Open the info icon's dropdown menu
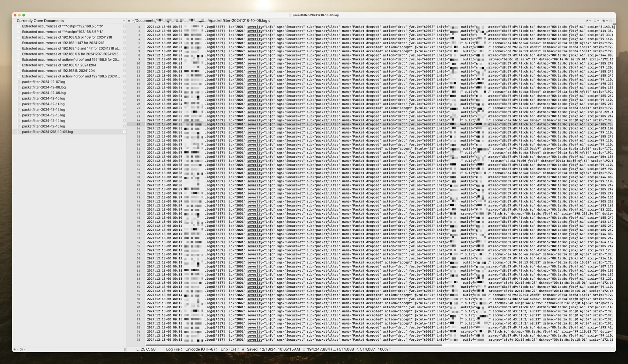Screen dimensions: 628x364 [x=598, y=21]
